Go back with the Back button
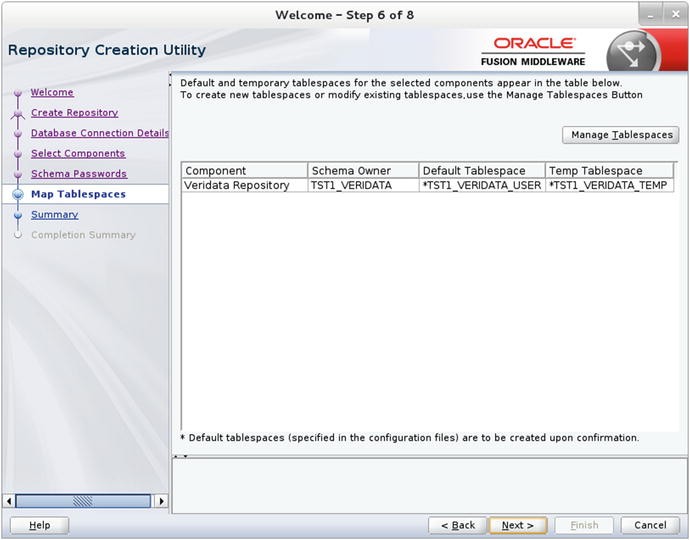The image size is (690, 540). [x=458, y=525]
